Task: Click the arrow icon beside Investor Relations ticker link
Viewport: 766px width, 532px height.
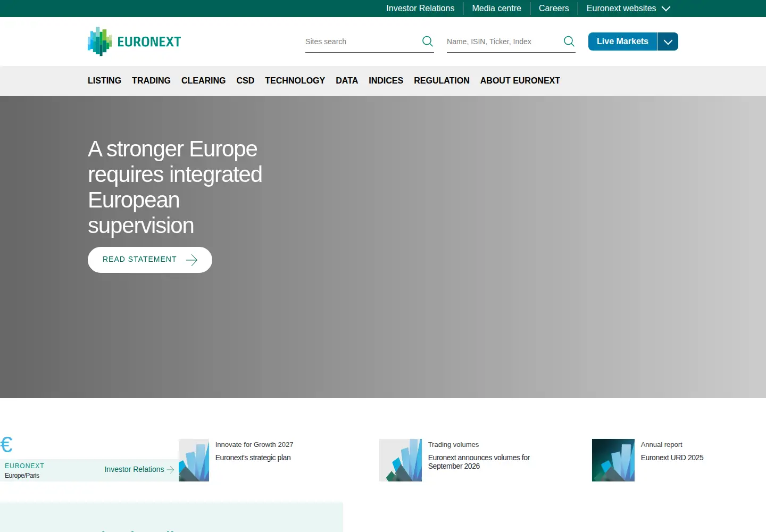Action: 170,470
